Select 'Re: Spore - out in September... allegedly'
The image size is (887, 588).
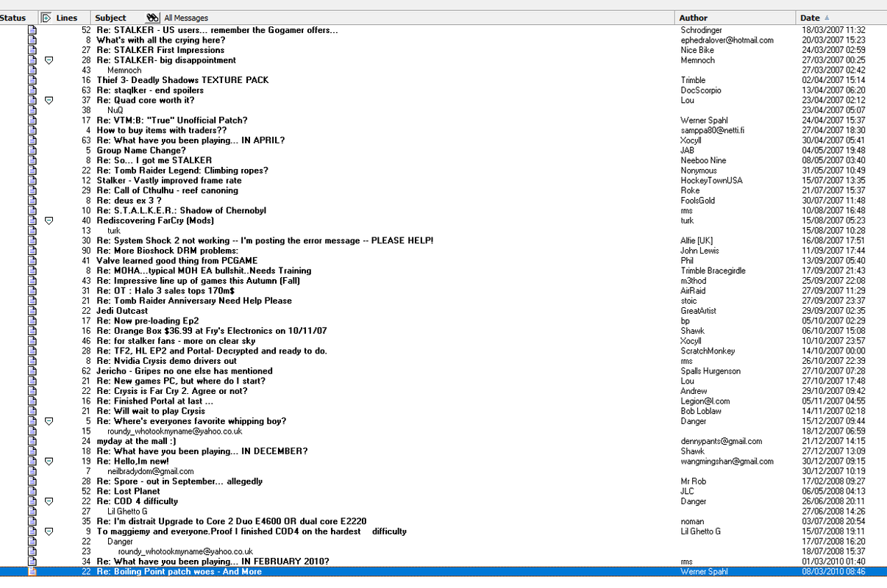pyautogui.click(x=179, y=481)
